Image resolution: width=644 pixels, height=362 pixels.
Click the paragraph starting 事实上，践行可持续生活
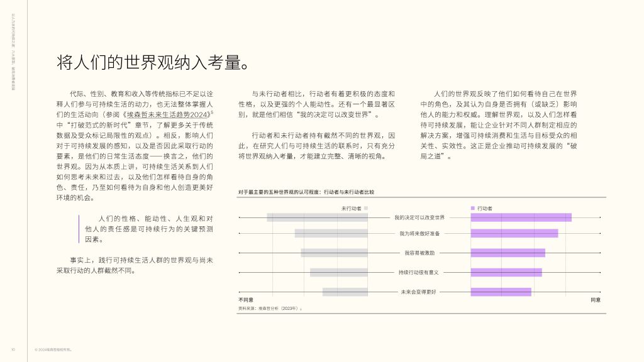click(135, 265)
